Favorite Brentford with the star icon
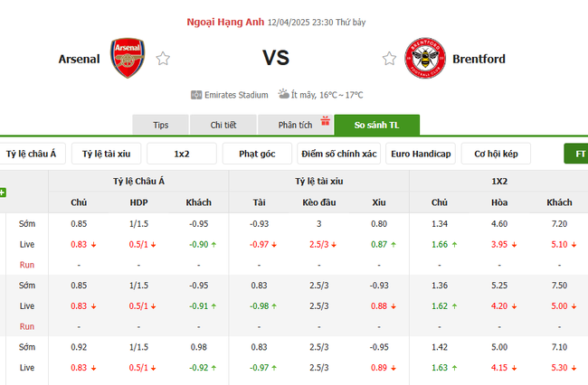This screenshot has height=385, width=588. 389,59
